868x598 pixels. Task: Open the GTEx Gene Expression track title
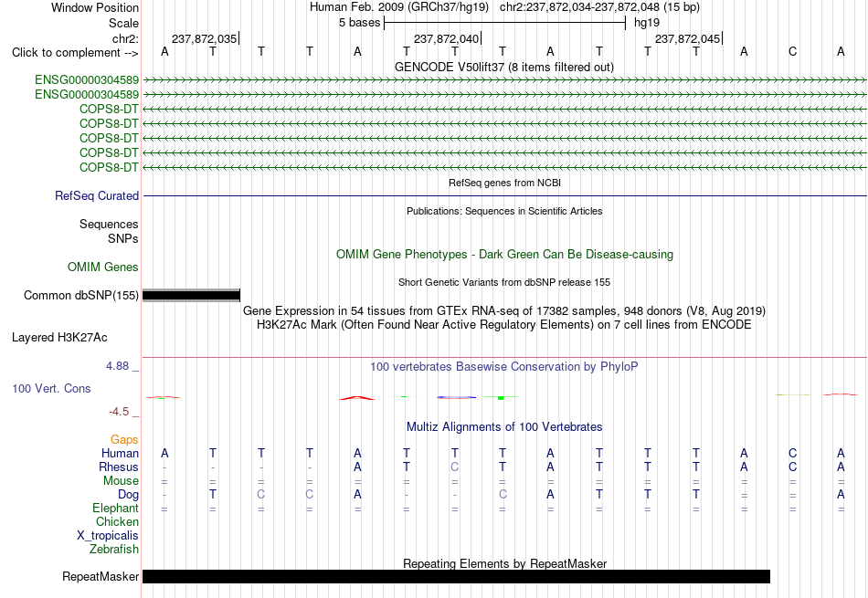[x=504, y=311]
